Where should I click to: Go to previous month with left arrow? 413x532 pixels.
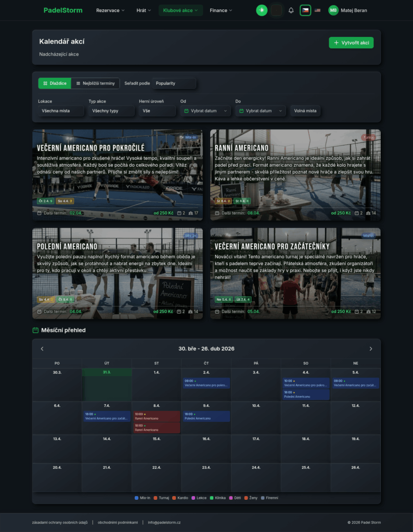point(42,349)
